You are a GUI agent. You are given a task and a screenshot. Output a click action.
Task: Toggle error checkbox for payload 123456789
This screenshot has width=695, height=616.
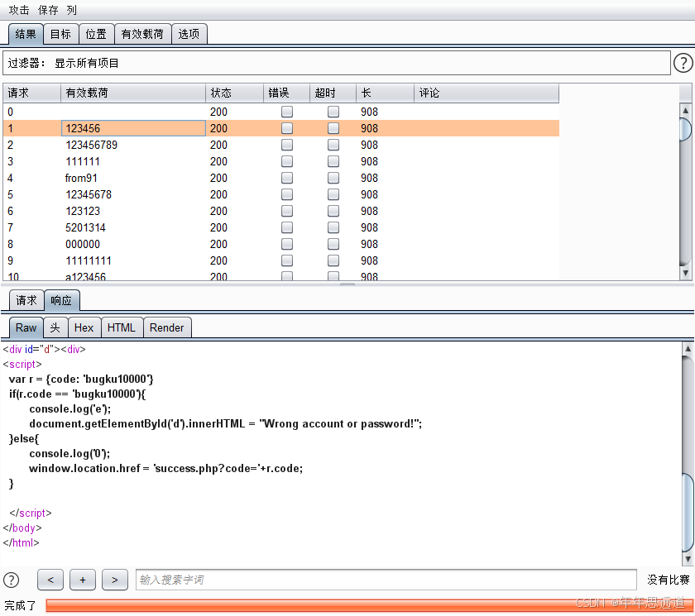[287, 145]
